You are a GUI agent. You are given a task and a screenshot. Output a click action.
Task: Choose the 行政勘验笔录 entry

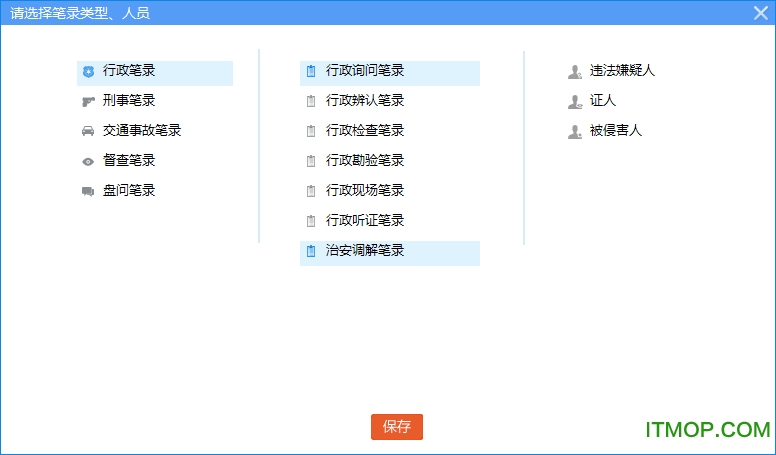coord(364,161)
